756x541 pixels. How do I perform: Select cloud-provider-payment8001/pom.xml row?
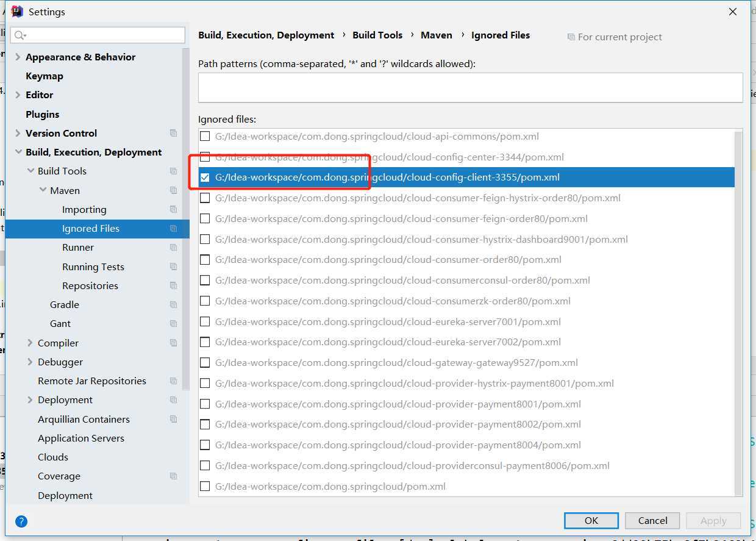click(x=466, y=404)
